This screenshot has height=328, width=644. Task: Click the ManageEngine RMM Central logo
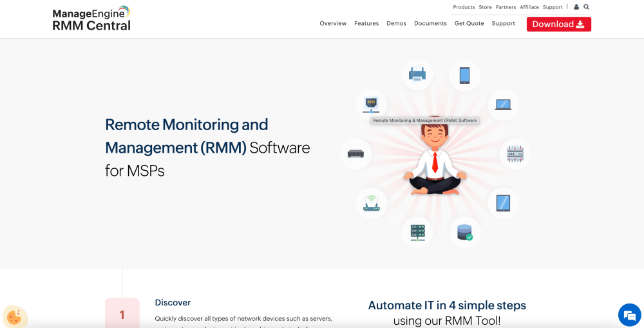91,19
